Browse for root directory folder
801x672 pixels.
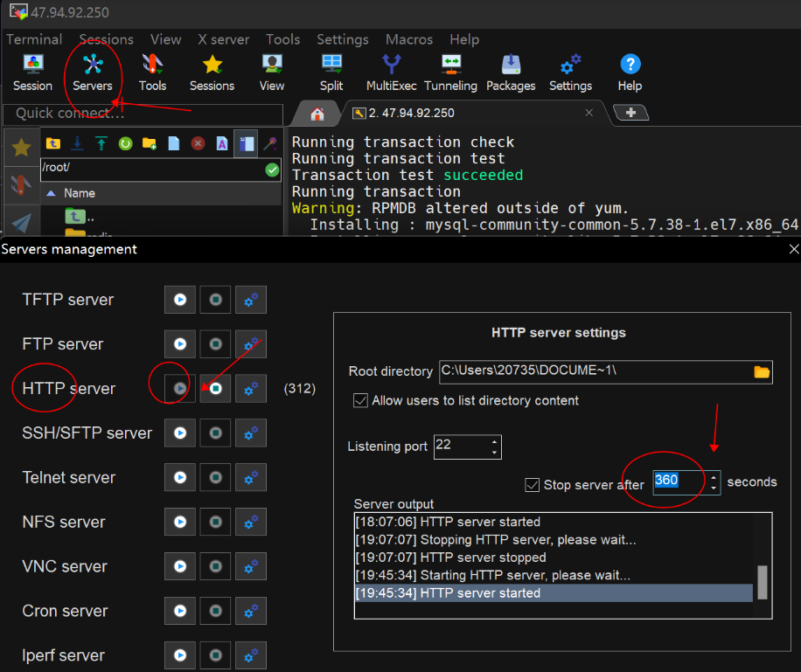762,371
